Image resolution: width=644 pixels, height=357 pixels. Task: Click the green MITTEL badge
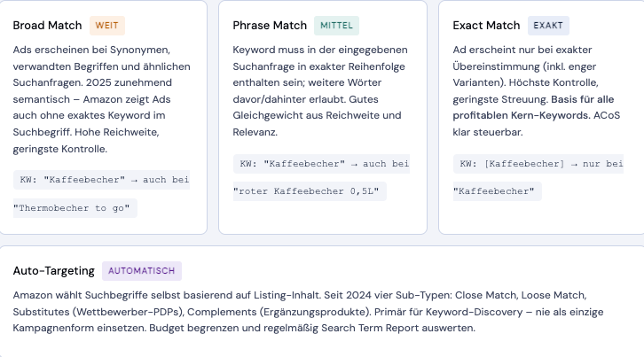click(x=336, y=26)
